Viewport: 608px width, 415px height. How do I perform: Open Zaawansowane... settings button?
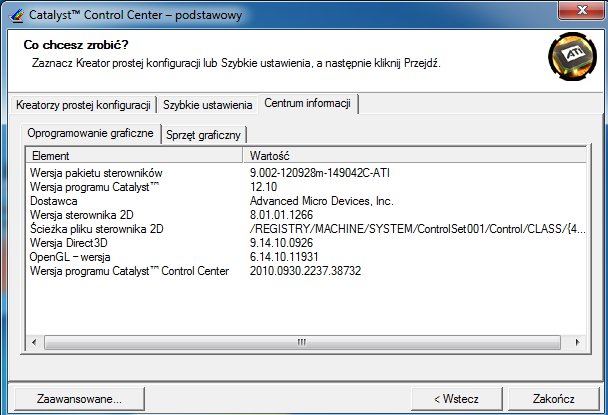[79, 399]
